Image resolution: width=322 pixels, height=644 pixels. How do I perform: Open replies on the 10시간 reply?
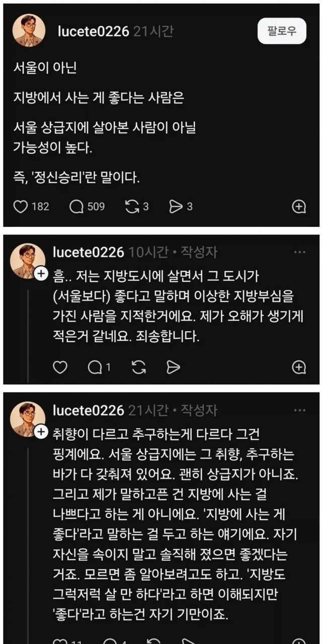coord(95,368)
